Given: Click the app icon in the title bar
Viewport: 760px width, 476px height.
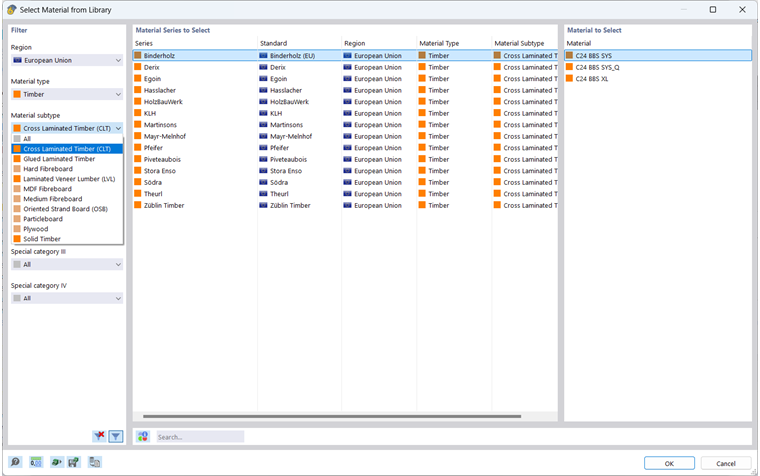Looking at the screenshot, I should [12, 10].
